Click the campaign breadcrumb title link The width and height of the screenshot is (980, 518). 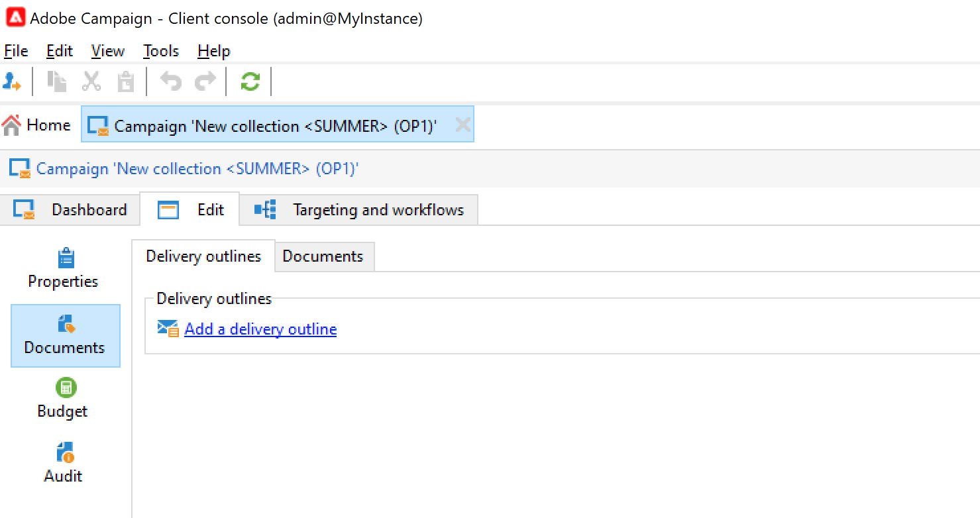(197, 169)
